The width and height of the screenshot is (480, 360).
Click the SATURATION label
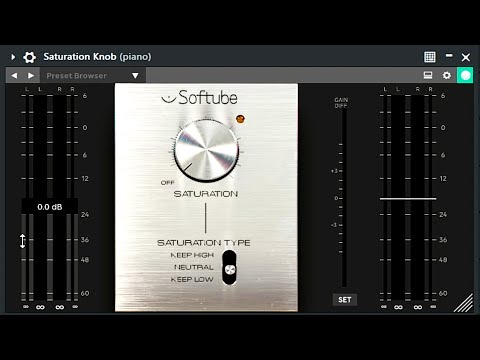[206, 194]
